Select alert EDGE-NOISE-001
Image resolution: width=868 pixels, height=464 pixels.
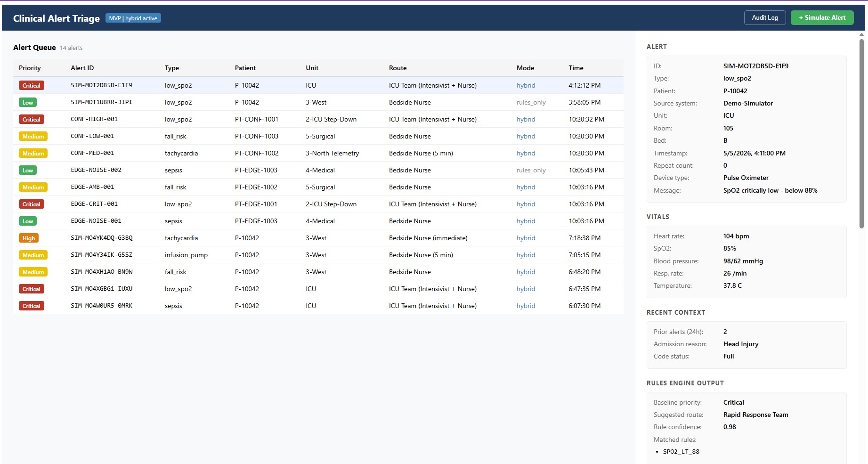(x=318, y=221)
